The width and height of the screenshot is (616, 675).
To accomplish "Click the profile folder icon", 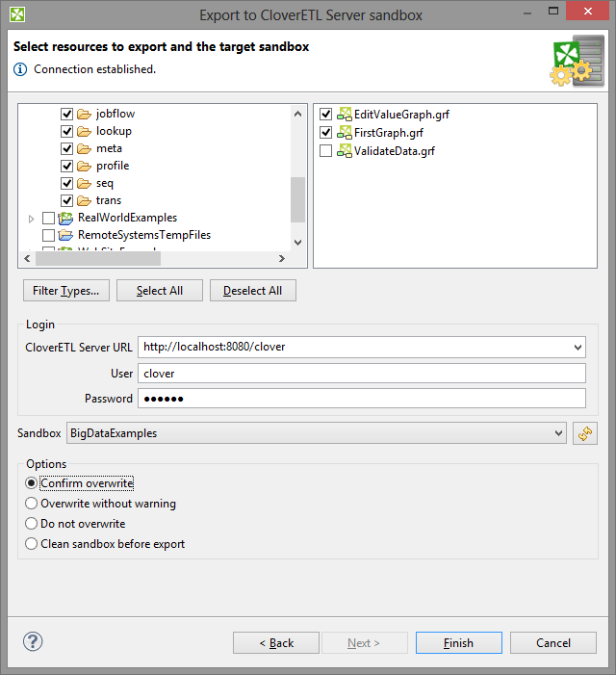I will (85, 166).
